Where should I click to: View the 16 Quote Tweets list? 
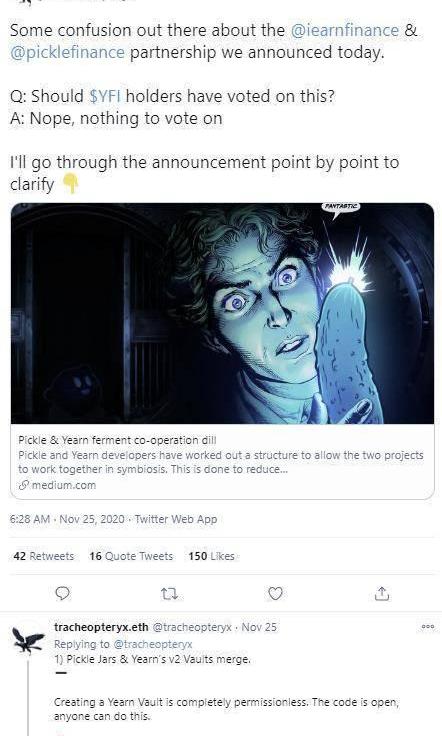[131, 556]
